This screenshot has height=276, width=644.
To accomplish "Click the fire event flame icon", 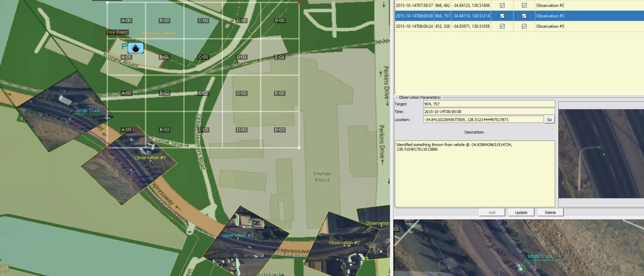I will click(x=136, y=48).
